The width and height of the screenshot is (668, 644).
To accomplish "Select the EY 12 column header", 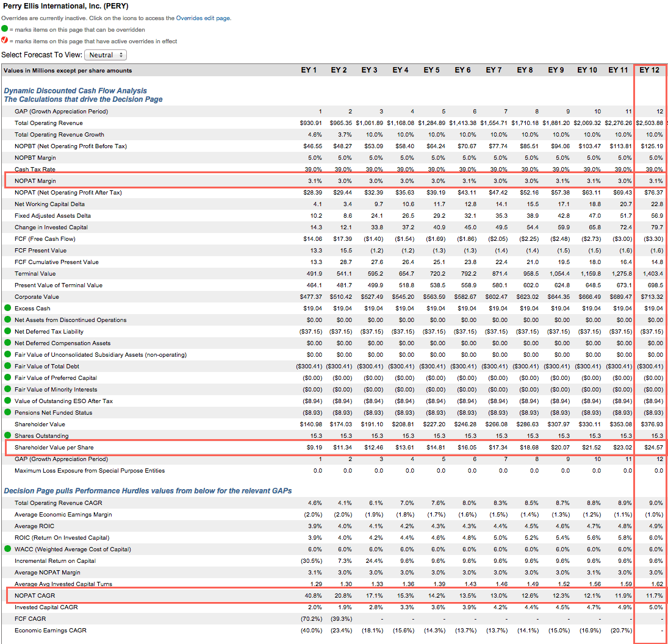I will pos(648,70).
